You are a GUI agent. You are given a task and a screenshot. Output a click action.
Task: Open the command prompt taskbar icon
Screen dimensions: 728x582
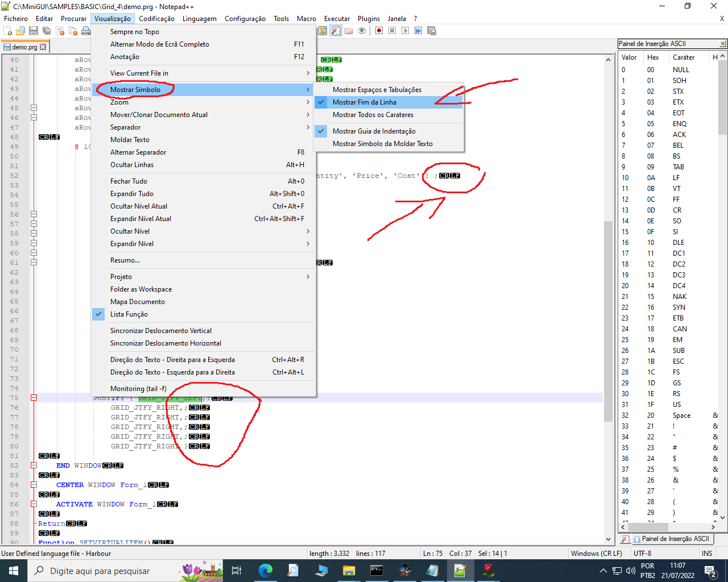pyautogui.click(x=377, y=571)
